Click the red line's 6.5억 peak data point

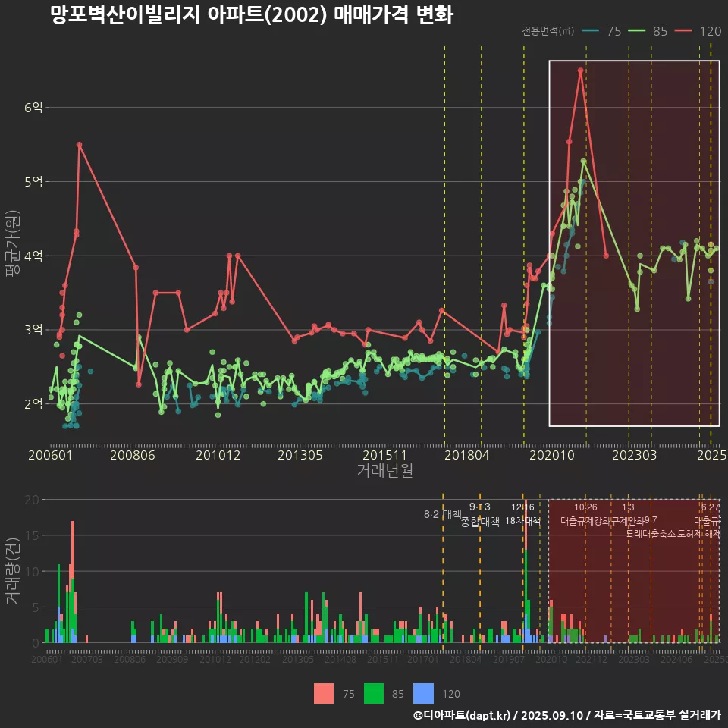(580, 71)
